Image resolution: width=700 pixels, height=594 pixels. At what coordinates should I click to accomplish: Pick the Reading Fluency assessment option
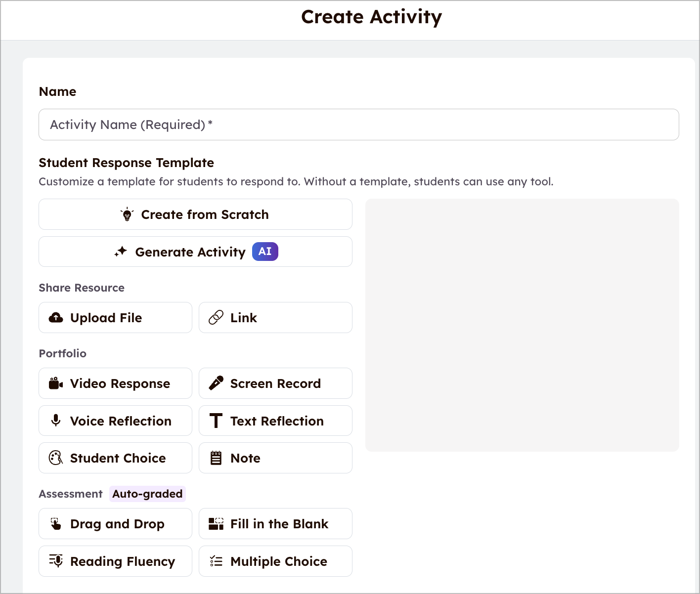[x=115, y=561]
